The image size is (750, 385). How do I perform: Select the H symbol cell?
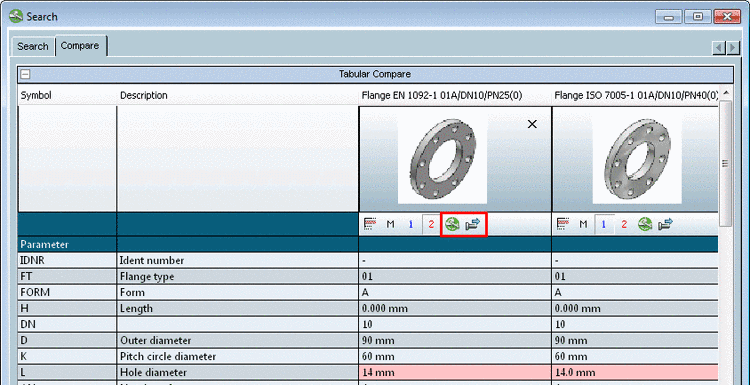(67, 308)
